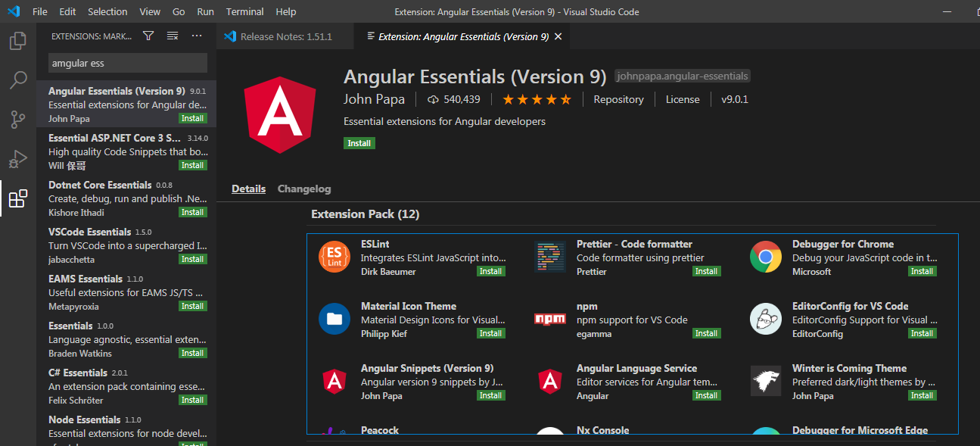Install the Material Icon Theme extension
The image size is (980, 446).
pos(490,333)
